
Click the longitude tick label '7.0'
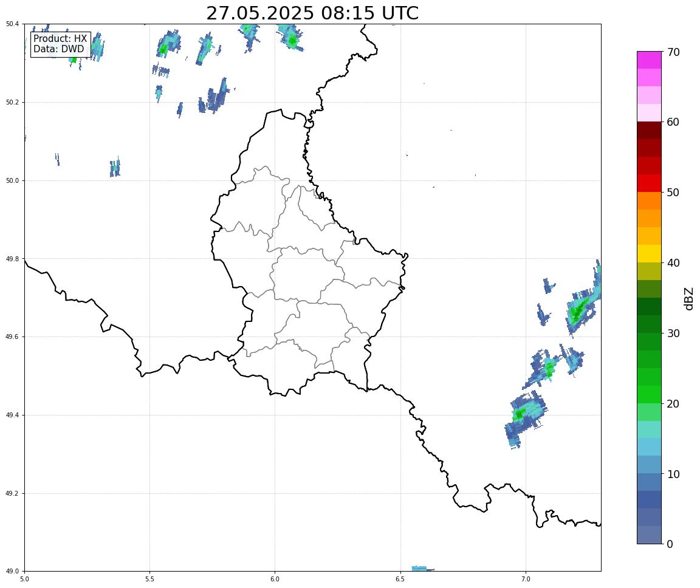click(526, 579)
